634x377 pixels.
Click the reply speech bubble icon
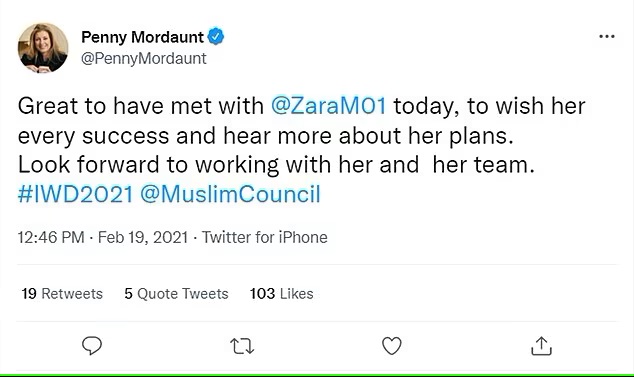92,346
